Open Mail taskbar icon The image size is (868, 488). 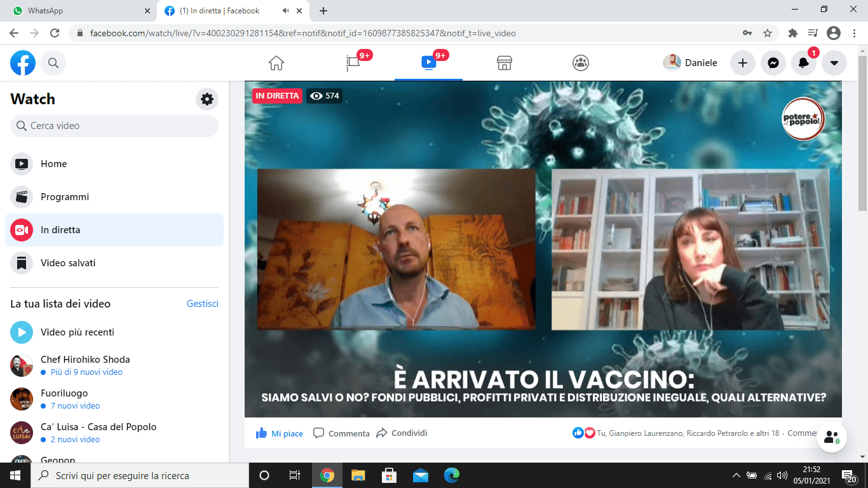click(420, 475)
